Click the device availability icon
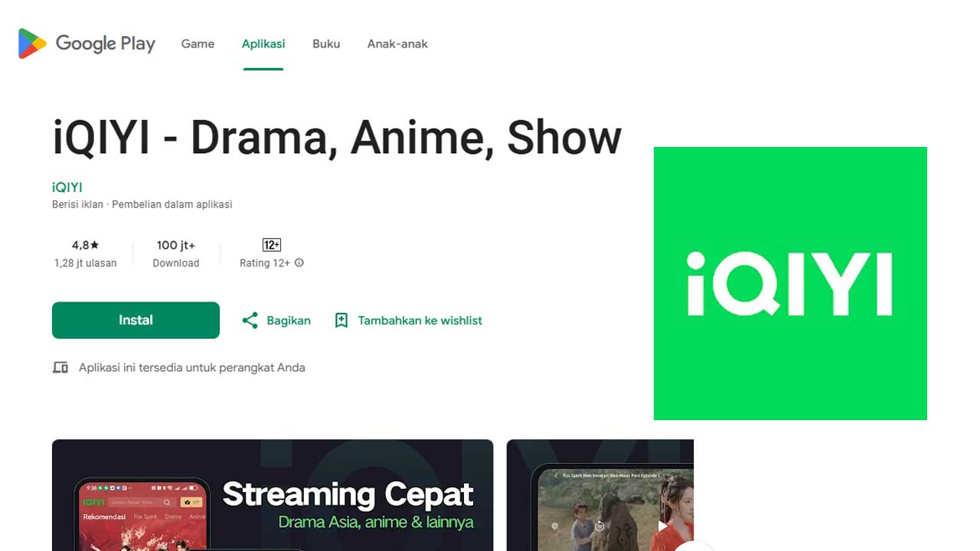 pos(60,367)
